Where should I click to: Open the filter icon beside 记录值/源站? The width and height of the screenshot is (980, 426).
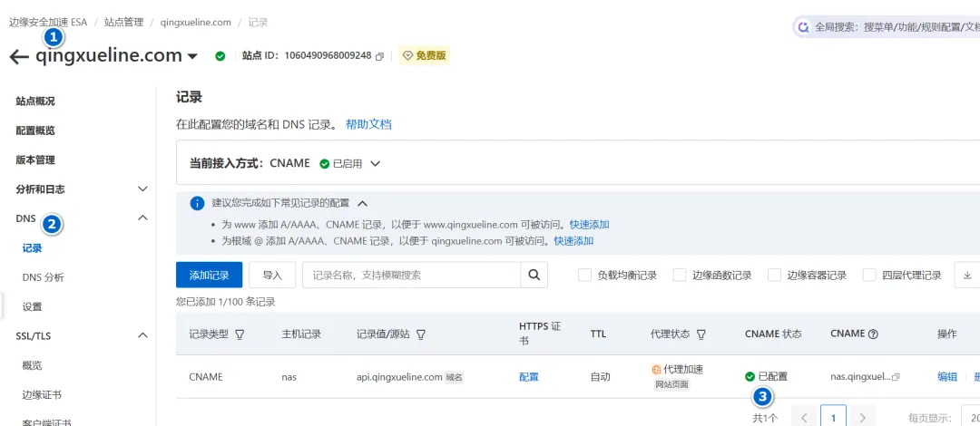click(421, 334)
